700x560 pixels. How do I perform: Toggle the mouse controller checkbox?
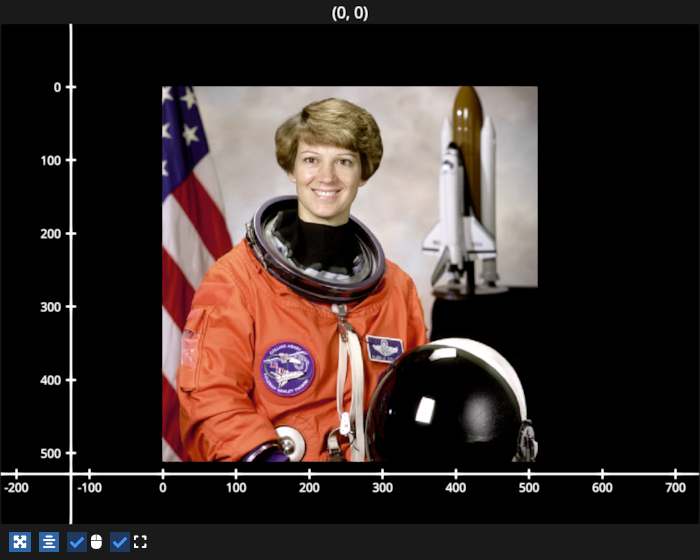pyautogui.click(x=77, y=542)
